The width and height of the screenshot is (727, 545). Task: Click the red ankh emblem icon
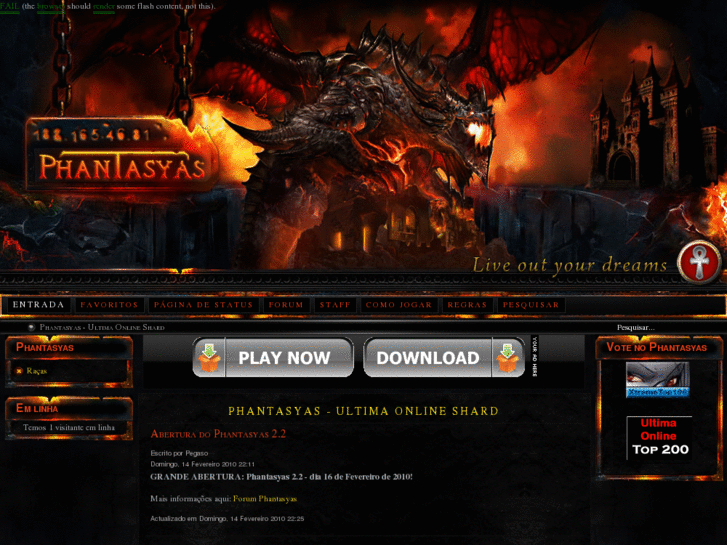(699, 262)
